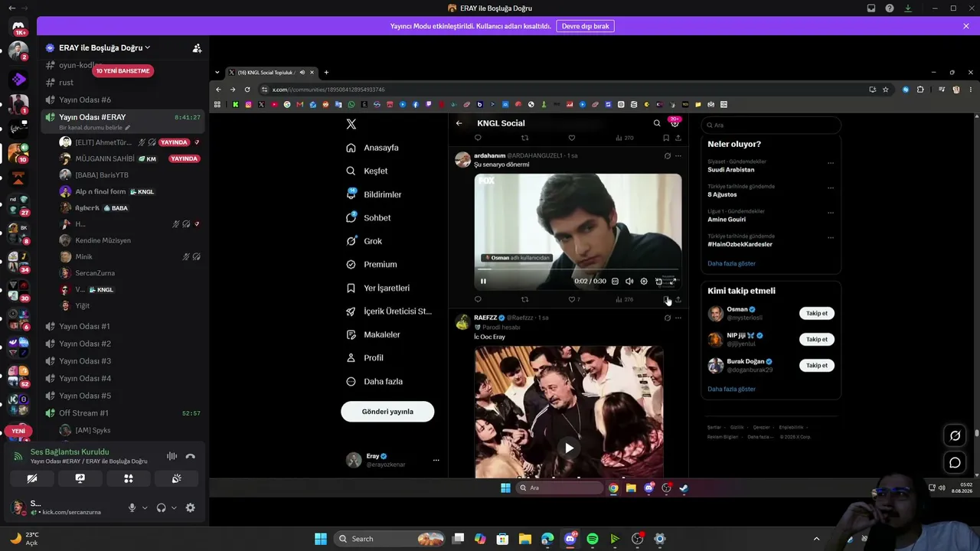Pause the ardahanım video
Image resolution: width=980 pixels, height=551 pixels.
483,281
